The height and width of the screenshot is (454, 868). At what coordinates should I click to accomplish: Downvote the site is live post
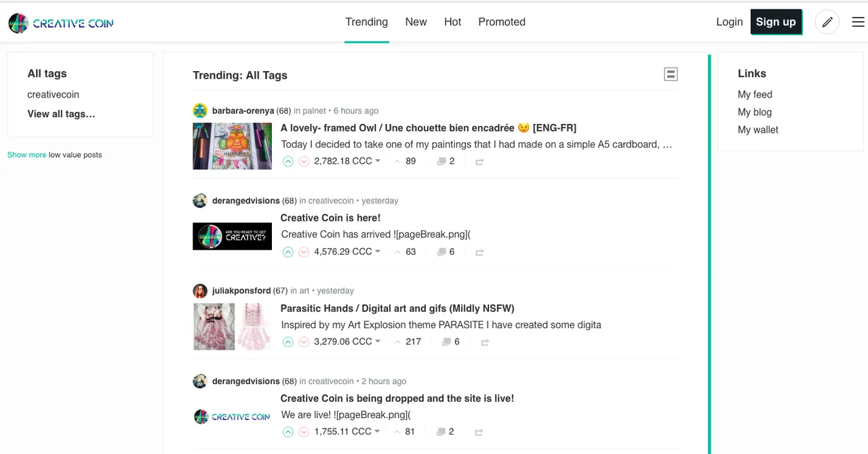304,432
